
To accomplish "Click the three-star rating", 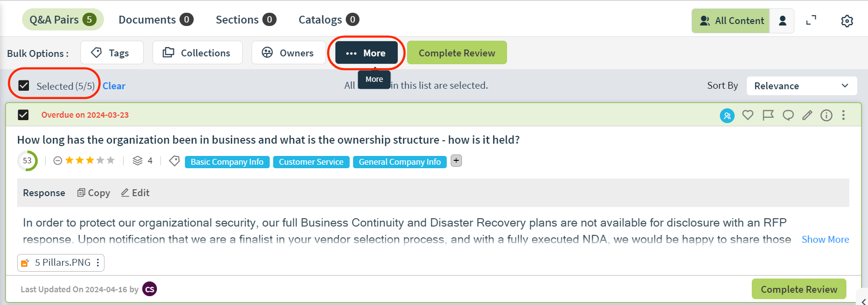I will coord(90,160).
